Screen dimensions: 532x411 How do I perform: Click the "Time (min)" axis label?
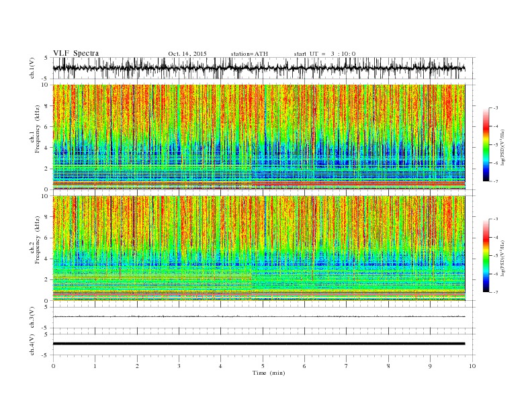[x=269, y=373]
